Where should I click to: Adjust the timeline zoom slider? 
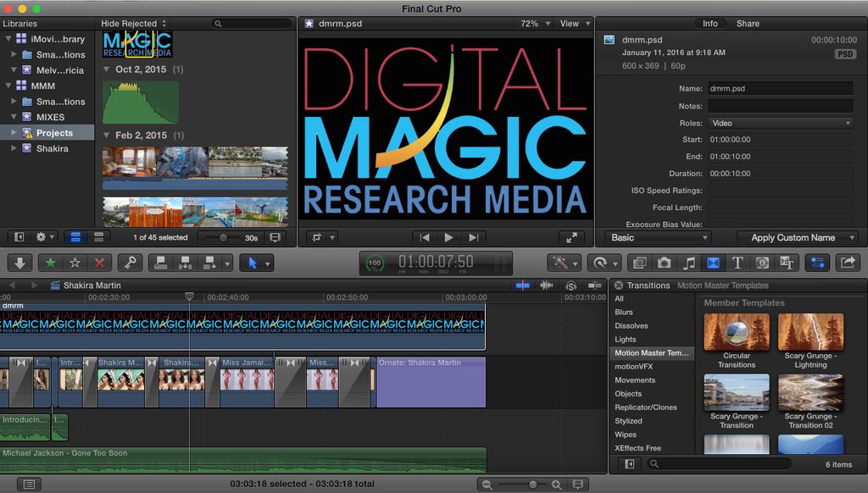coord(532,485)
